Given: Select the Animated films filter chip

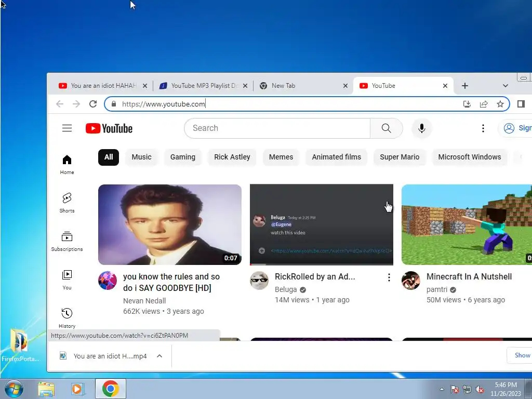Looking at the screenshot, I should click(x=337, y=157).
